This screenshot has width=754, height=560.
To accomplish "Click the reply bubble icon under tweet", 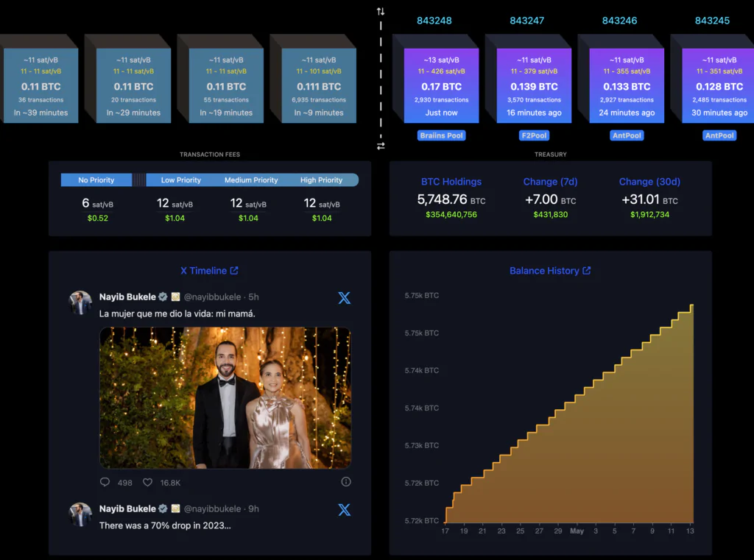I will (105, 482).
